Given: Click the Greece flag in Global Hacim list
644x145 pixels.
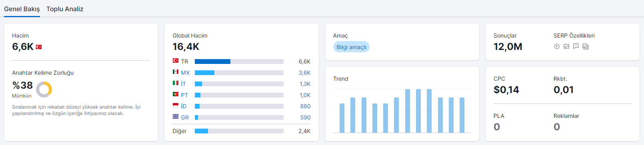Looking at the screenshot, I should [x=176, y=117].
